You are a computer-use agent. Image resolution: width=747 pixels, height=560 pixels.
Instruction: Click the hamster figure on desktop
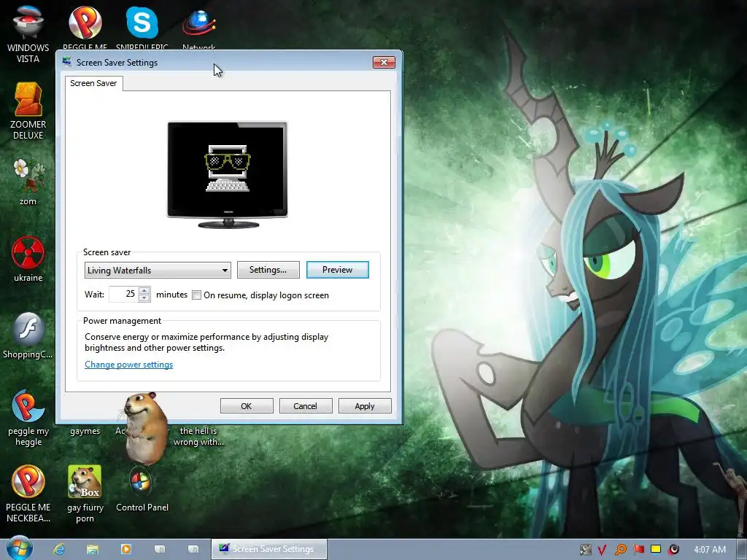pos(145,429)
